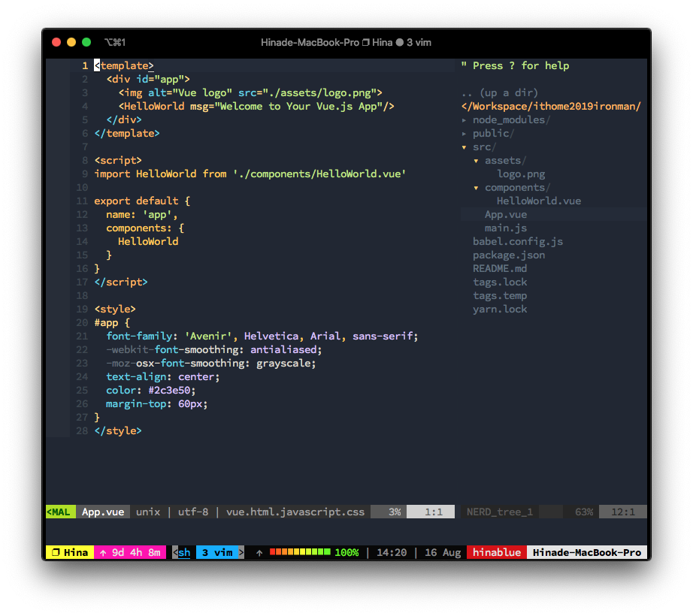Click the NORMAL mode indicator in airline

61,512
